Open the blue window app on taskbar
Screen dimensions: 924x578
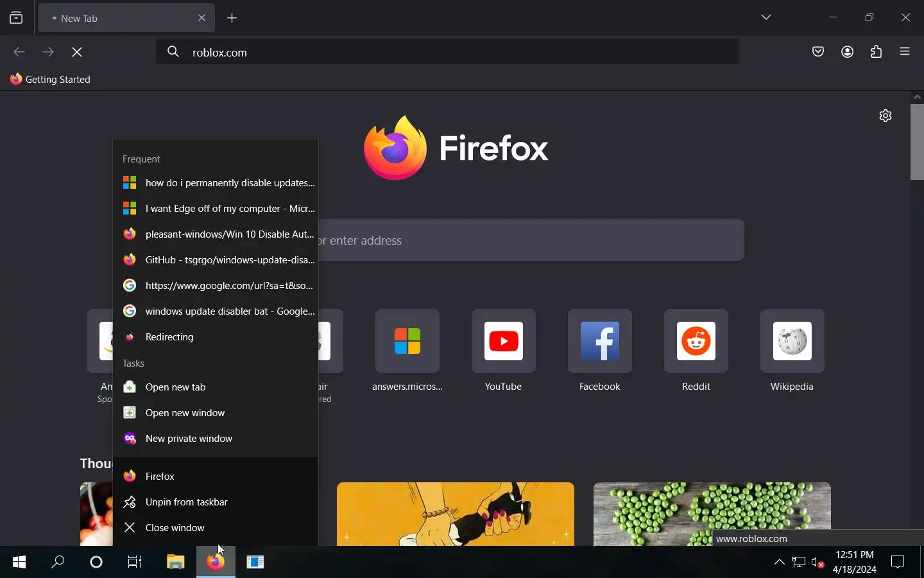(x=255, y=563)
